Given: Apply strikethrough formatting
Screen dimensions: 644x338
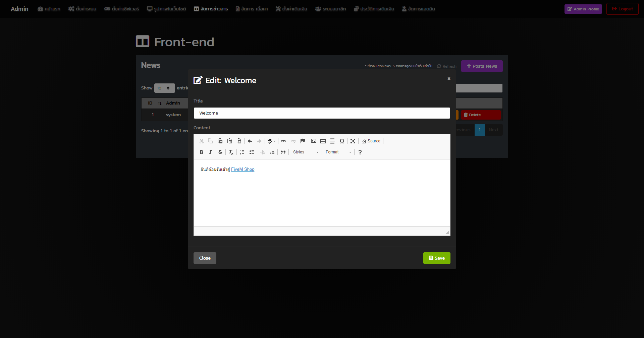Looking at the screenshot, I should 220,152.
